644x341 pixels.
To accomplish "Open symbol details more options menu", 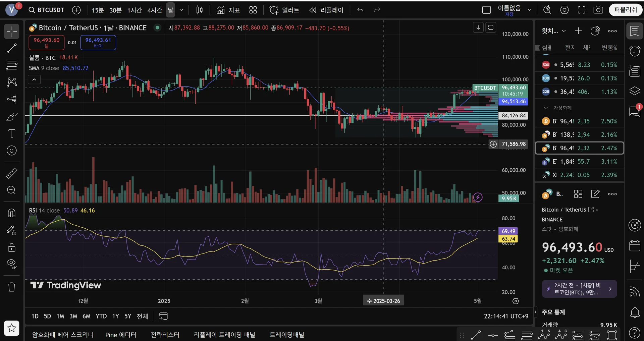I will 612,194.
